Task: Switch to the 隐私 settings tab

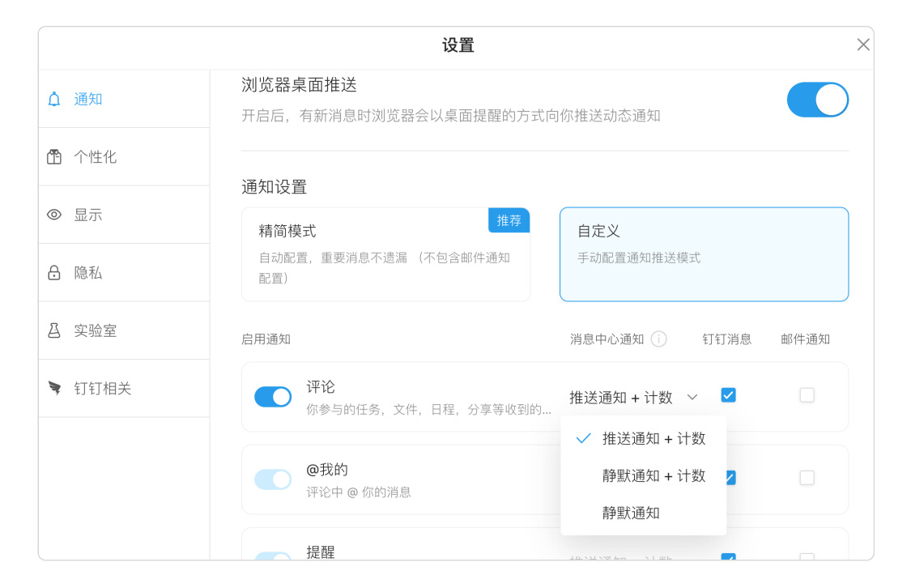Action: click(x=88, y=273)
